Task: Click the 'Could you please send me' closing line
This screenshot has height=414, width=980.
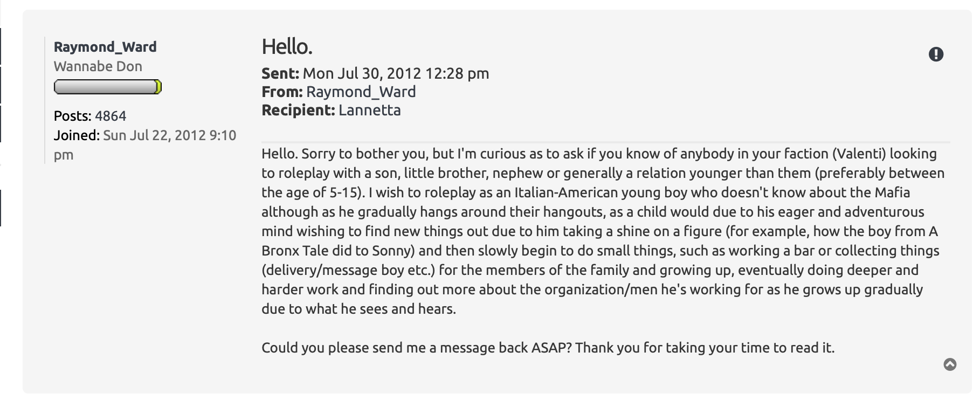Action: click(x=547, y=348)
